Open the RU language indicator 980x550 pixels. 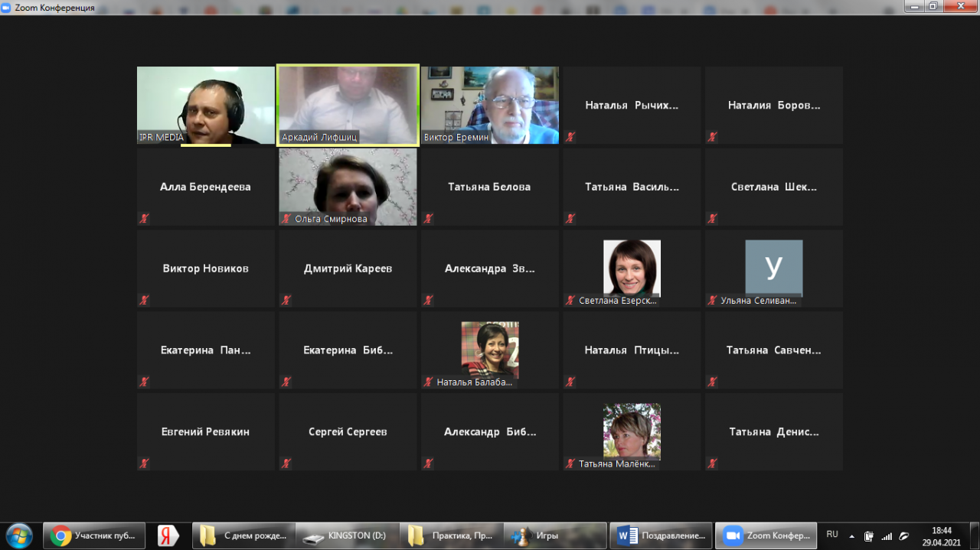click(x=832, y=535)
